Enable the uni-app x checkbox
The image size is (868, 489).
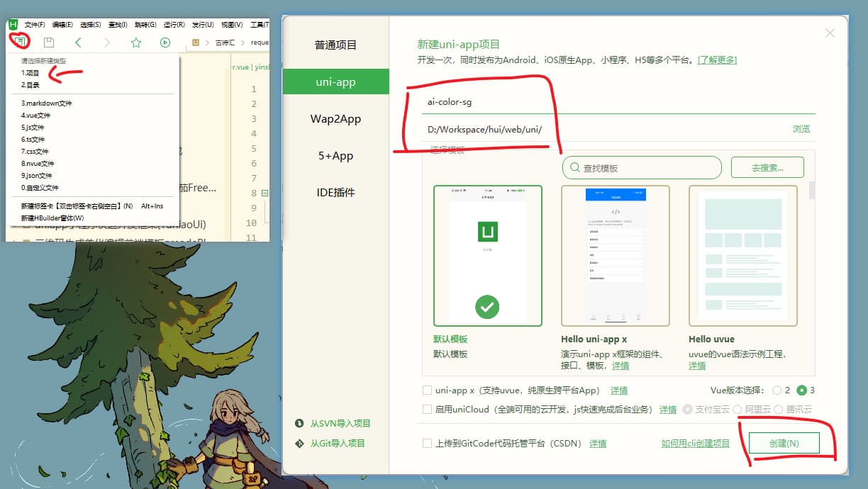coord(427,390)
